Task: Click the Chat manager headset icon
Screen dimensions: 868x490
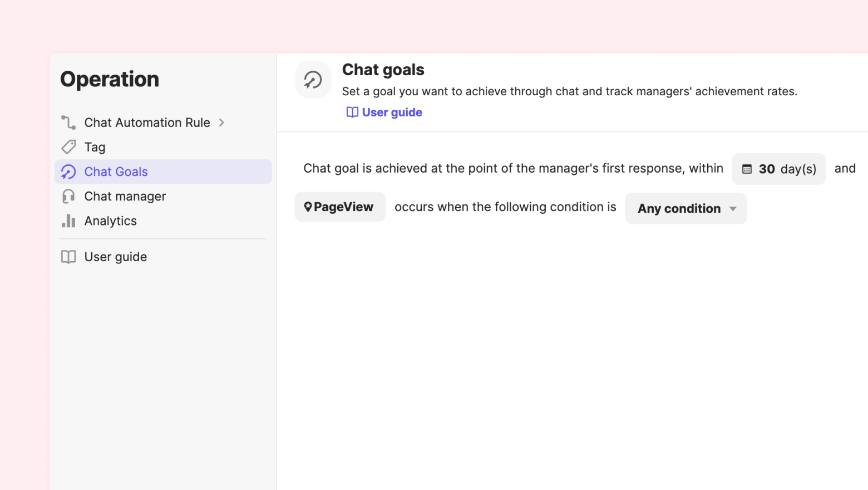Action: click(x=68, y=197)
